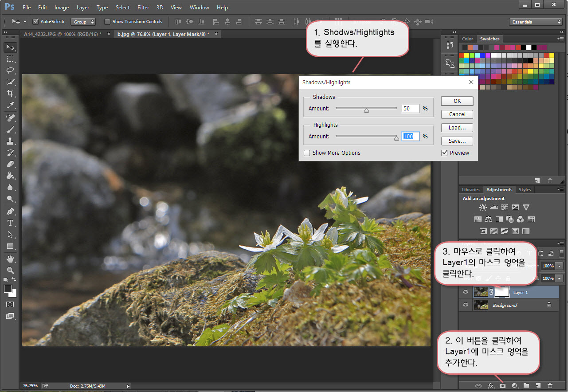Open the tool preset picker arrow

pos(25,22)
